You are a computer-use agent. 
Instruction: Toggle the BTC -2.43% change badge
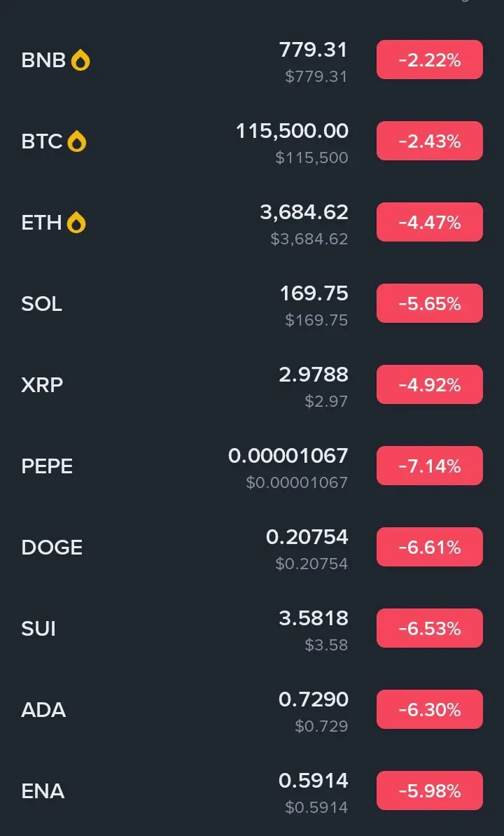pyautogui.click(x=429, y=141)
